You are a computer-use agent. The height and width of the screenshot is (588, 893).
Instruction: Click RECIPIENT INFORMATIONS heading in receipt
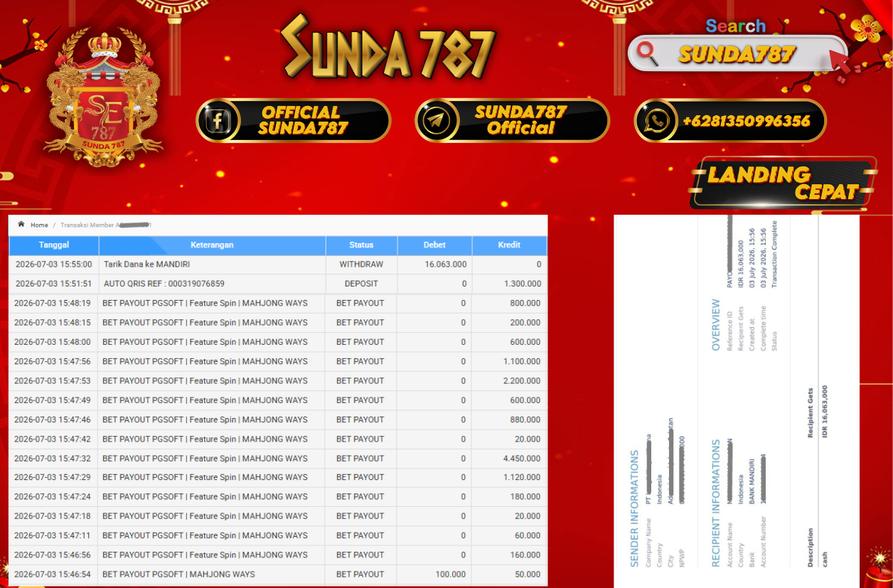pos(716,503)
